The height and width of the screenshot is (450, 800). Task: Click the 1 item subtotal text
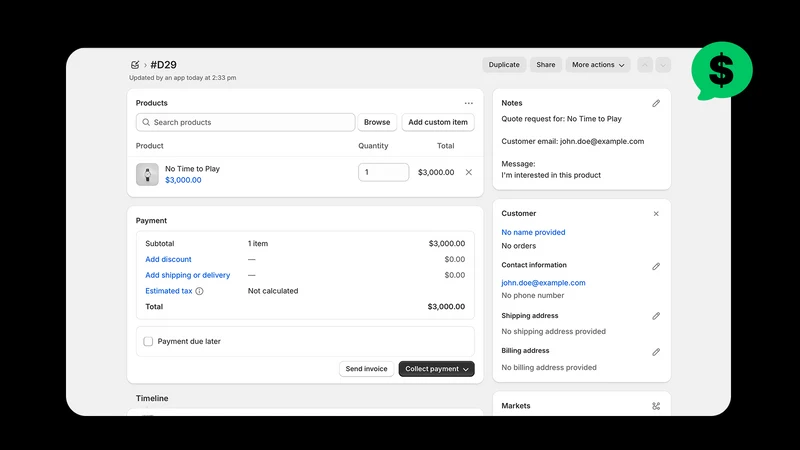point(258,244)
